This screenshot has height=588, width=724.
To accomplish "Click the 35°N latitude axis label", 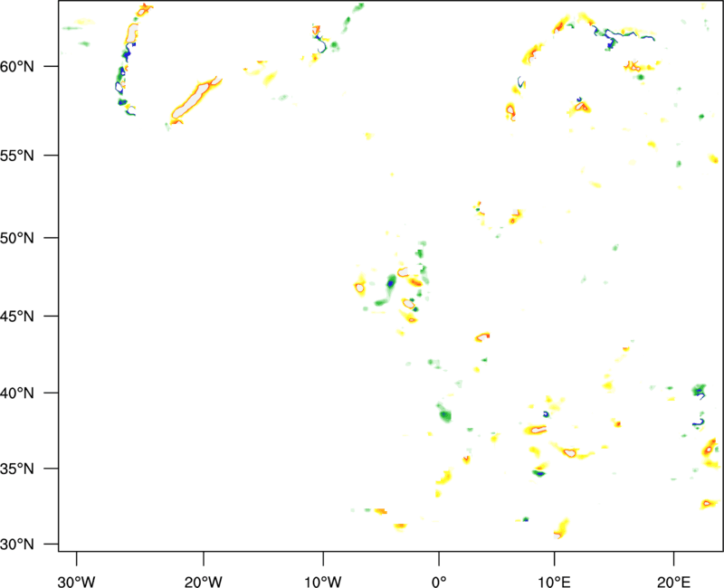I will pos(33,469).
